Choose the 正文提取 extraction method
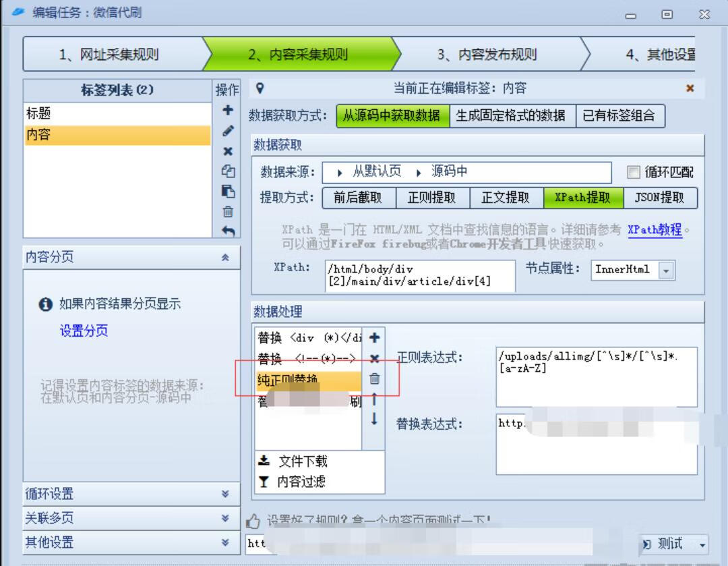 click(x=506, y=198)
